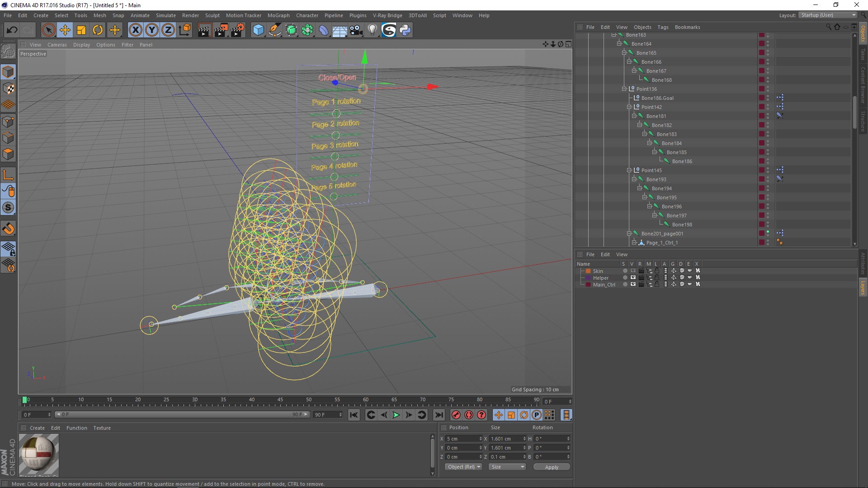Screen dimensions: 868x488
Task: Select the Scale tool icon
Action: 81,30
